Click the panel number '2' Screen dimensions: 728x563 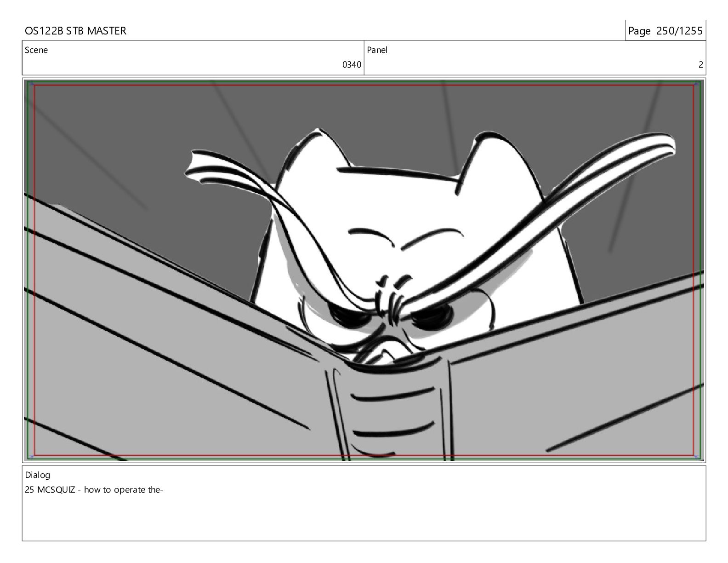(x=700, y=65)
